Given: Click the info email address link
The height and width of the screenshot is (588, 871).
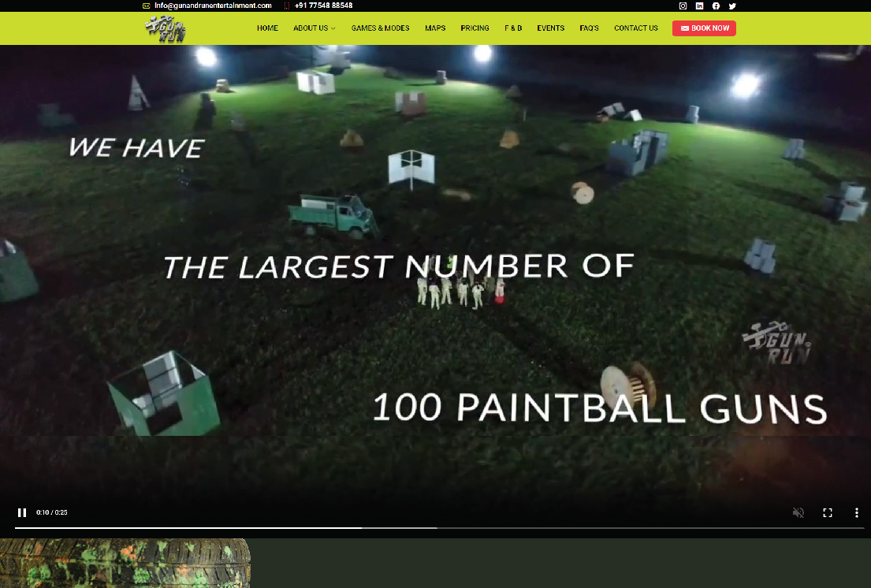Looking at the screenshot, I should pos(213,6).
